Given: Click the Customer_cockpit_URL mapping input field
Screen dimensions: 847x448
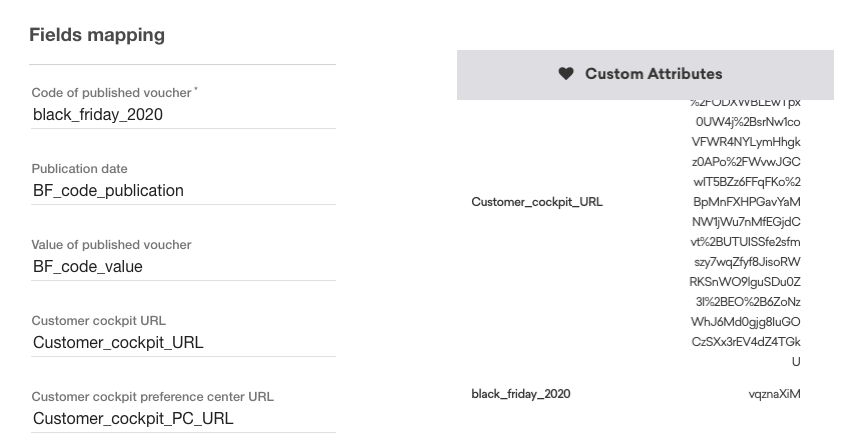Looking at the screenshot, I should (118, 343).
